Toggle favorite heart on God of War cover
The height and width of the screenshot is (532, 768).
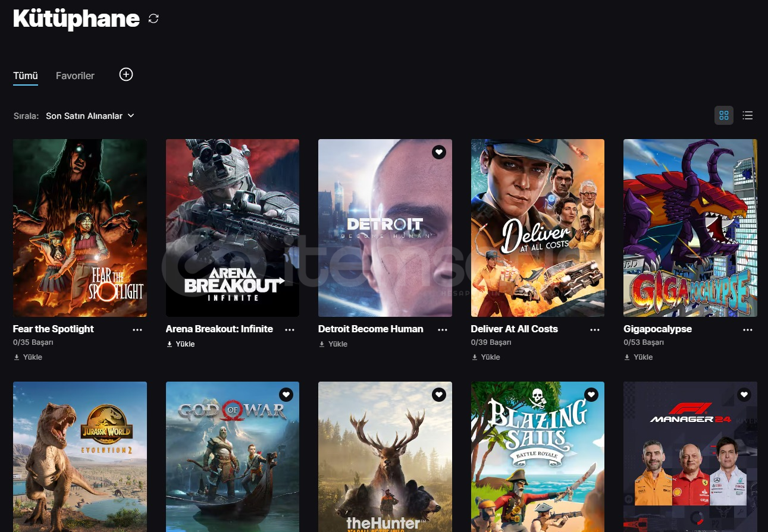coord(286,395)
